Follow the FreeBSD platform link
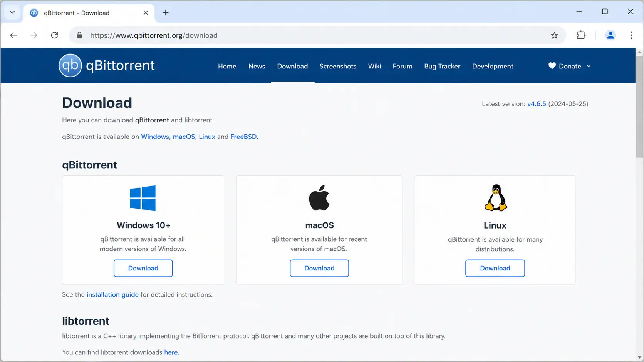The width and height of the screenshot is (644, 362). [243, 137]
